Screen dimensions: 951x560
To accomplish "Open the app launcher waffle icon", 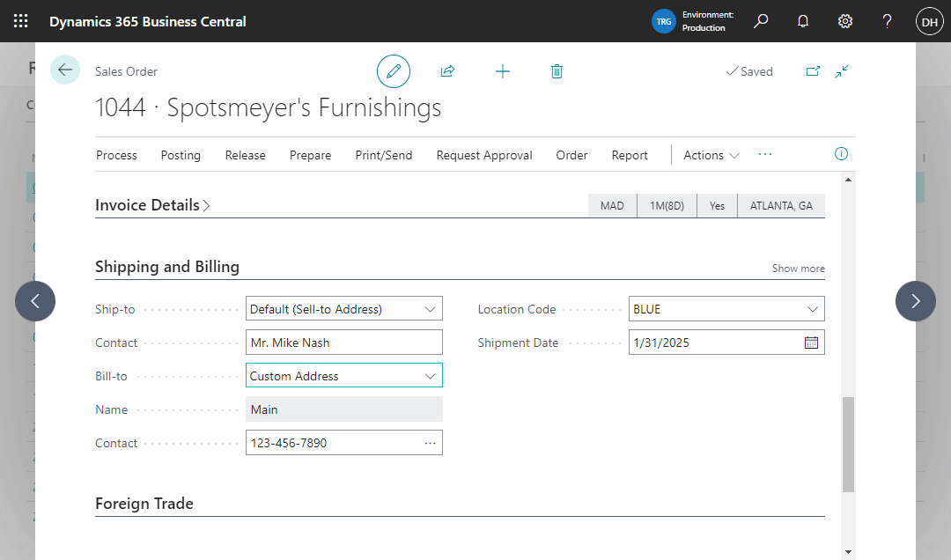I will tap(21, 21).
